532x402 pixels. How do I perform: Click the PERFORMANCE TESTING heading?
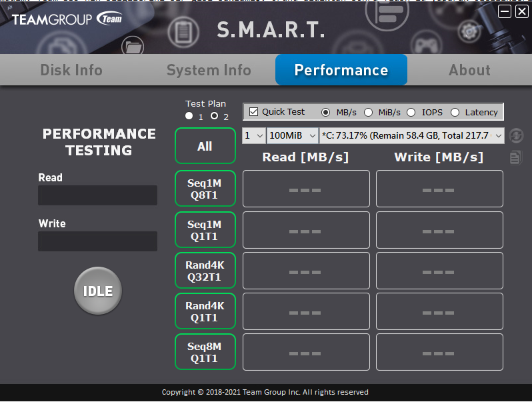[x=99, y=142]
